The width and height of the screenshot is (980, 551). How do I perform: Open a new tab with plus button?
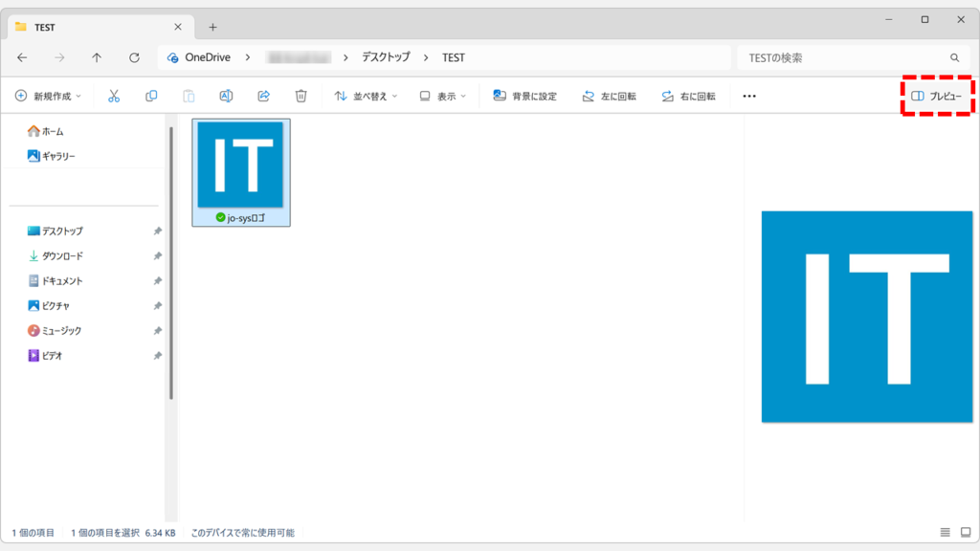(x=212, y=27)
